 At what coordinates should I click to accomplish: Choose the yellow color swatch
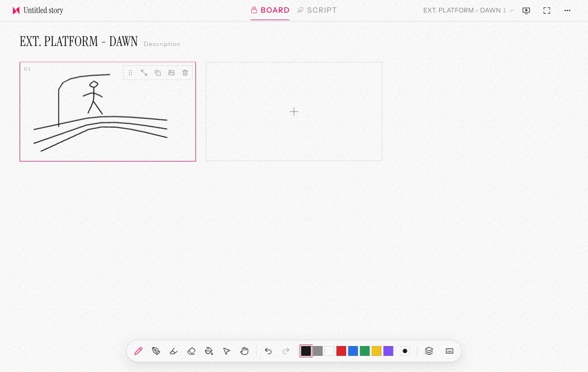pos(376,351)
